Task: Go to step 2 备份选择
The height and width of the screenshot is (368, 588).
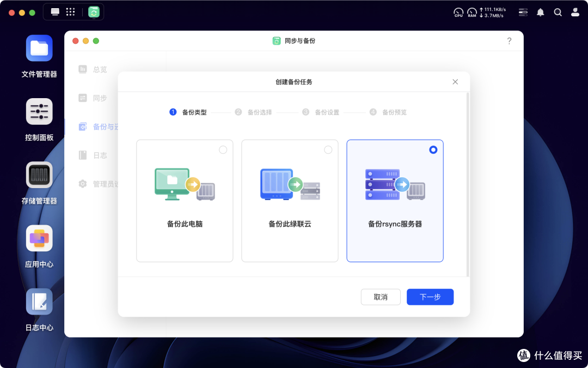Action: click(x=254, y=112)
